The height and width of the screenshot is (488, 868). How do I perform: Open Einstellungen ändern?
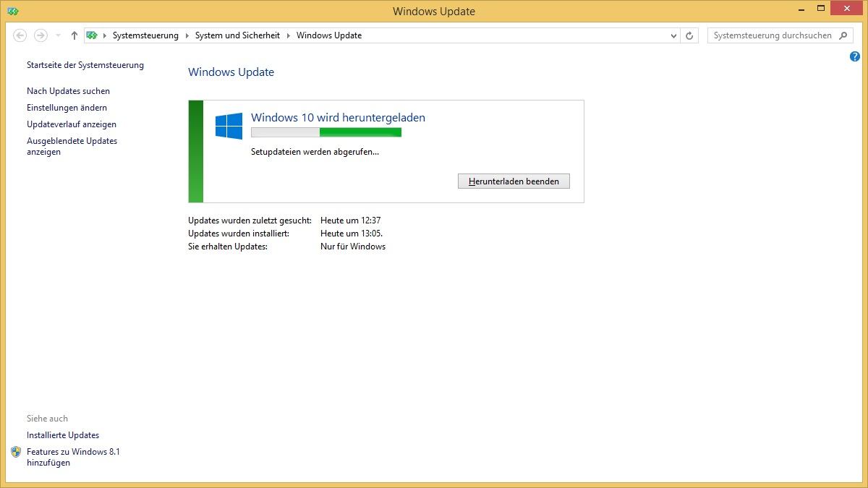(67, 108)
